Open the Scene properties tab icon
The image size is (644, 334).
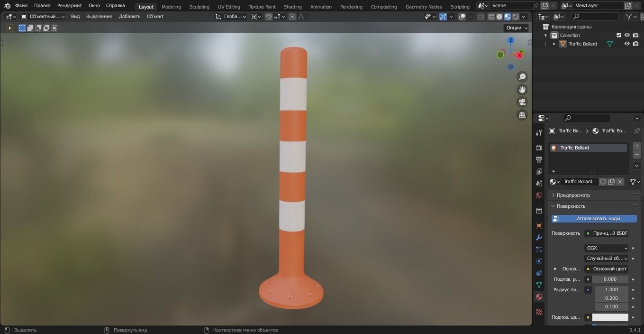coord(539,183)
